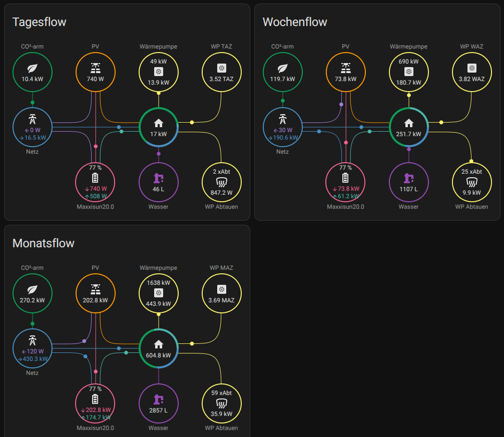Click the Monatsflow card heading
This screenshot has height=437, width=504.
43,243
